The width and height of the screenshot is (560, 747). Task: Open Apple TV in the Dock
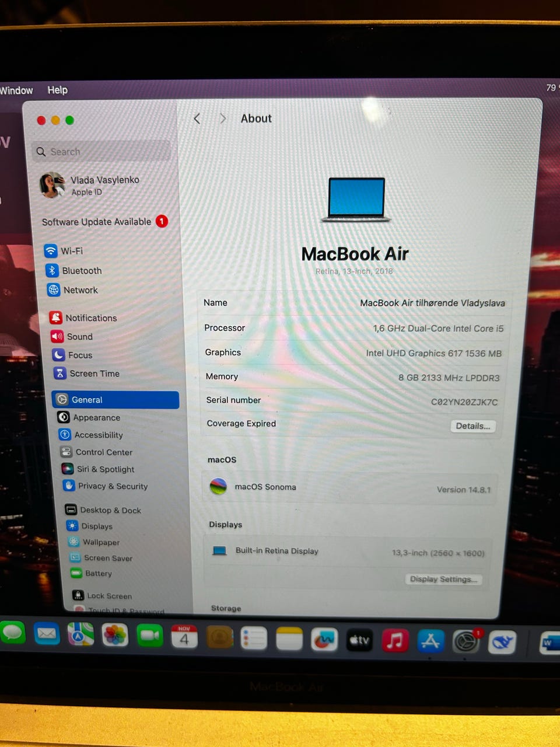coord(359,640)
